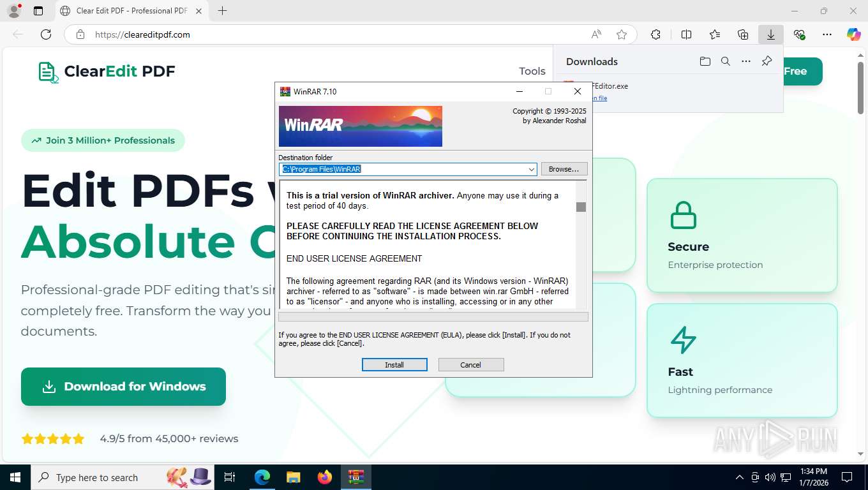
Task: Open the browser Extensions icon
Action: (655, 34)
